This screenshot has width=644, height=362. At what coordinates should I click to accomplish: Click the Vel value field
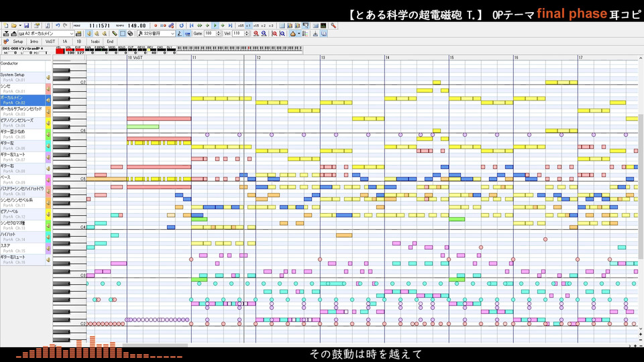click(x=238, y=34)
